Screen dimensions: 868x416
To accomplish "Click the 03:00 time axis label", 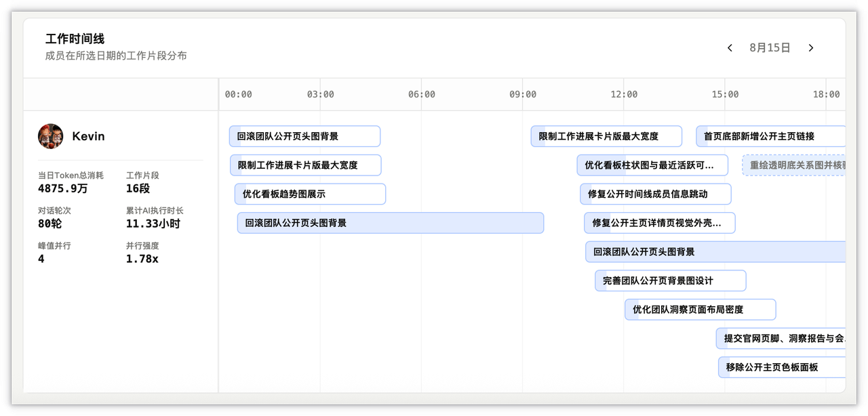I will coord(320,94).
